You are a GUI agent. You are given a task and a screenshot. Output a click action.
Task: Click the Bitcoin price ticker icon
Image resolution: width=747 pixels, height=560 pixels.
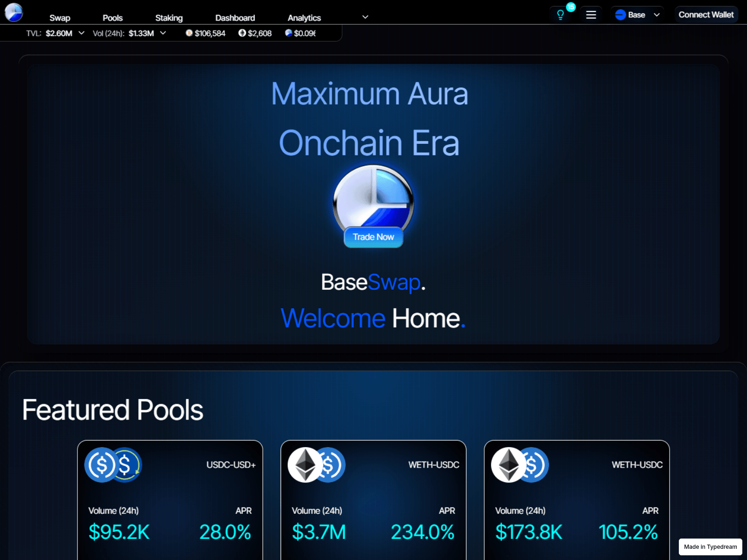pyautogui.click(x=189, y=33)
